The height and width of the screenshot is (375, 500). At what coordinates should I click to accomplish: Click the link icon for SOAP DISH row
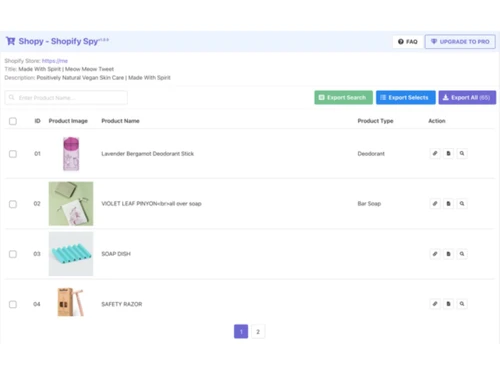pyautogui.click(x=435, y=254)
